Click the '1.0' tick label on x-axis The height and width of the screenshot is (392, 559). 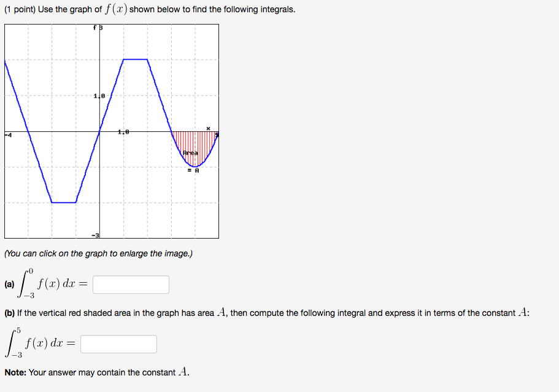122,131
